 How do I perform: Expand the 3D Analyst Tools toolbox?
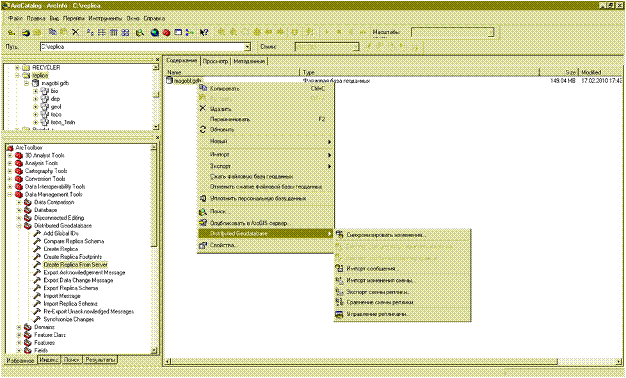coord(10,155)
